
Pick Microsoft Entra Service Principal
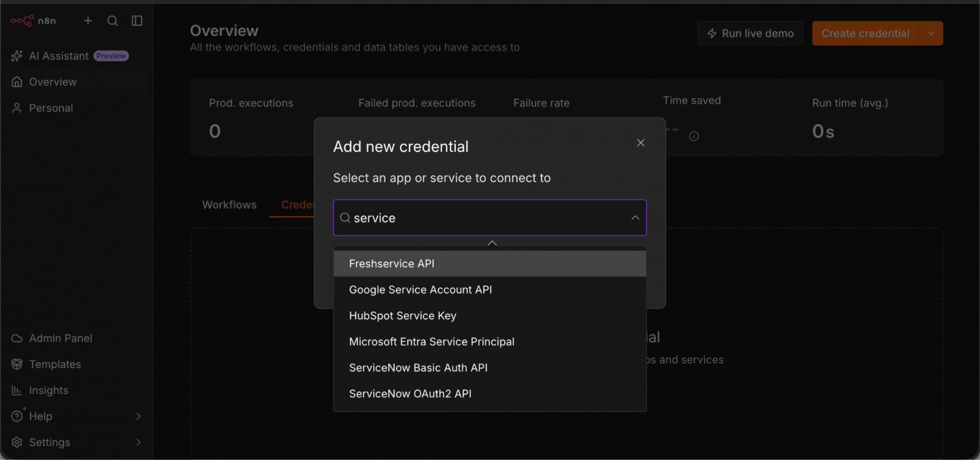coord(490,342)
